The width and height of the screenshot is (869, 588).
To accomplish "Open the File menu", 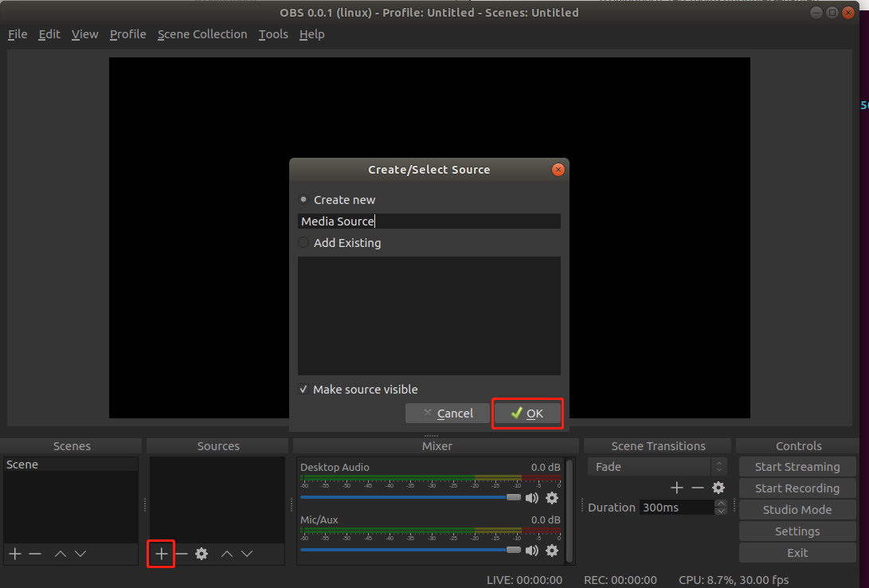I will (x=18, y=34).
